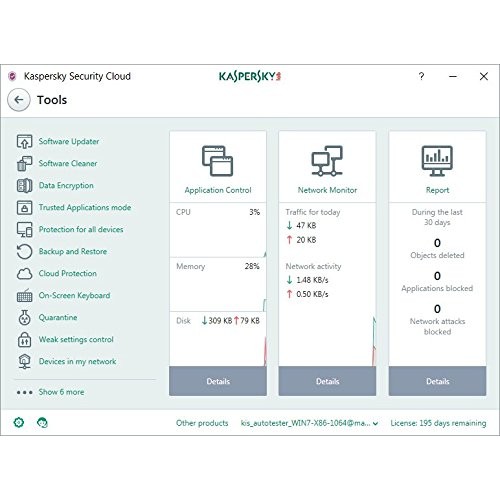The width and height of the screenshot is (500, 500).
Task: Expand list with Show 6 more
Action: click(61, 392)
